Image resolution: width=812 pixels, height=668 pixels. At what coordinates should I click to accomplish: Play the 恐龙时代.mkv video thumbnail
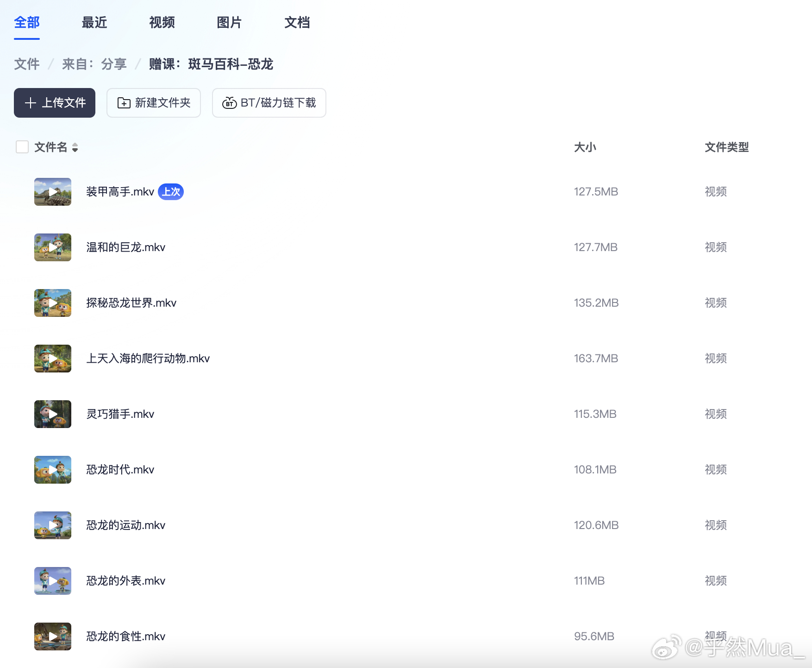point(52,469)
